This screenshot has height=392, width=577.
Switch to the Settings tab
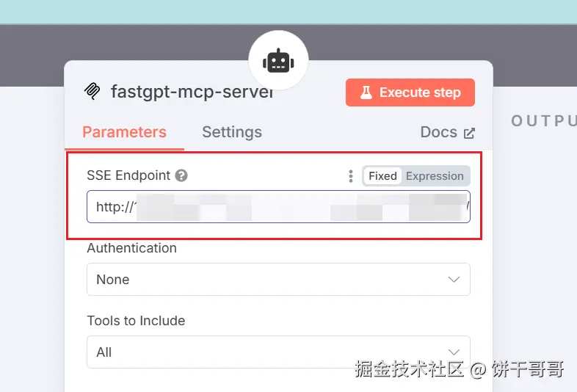232,132
